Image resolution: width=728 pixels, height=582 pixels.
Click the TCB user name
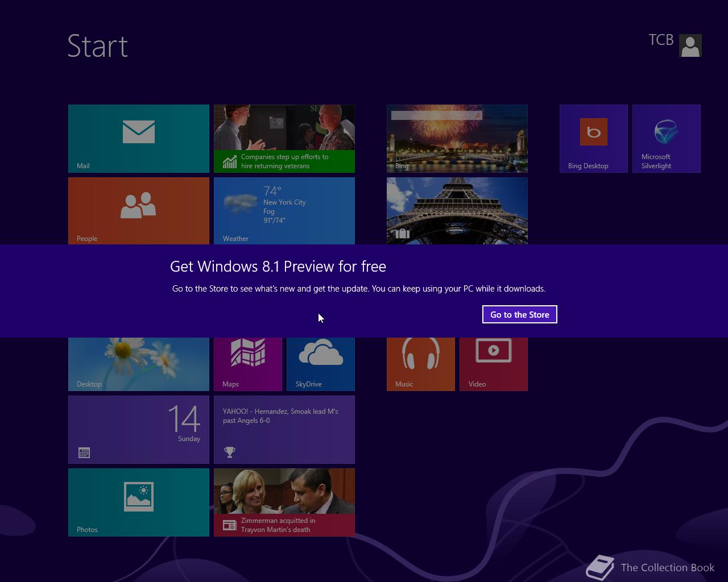pyautogui.click(x=661, y=40)
